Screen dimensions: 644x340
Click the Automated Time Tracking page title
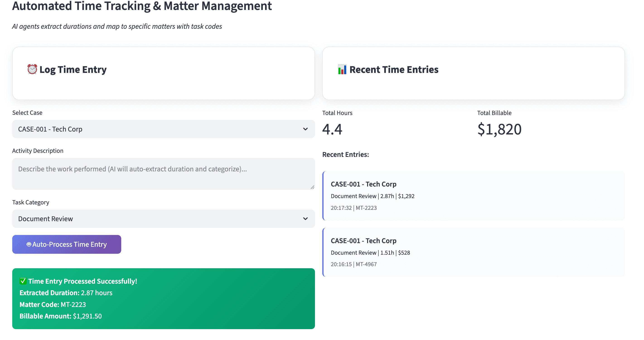tap(142, 6)
